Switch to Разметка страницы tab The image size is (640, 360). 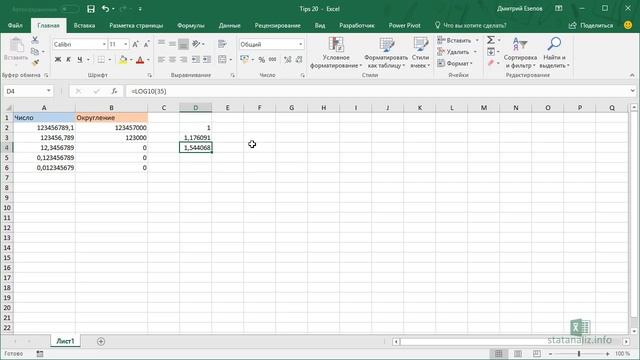136,25
